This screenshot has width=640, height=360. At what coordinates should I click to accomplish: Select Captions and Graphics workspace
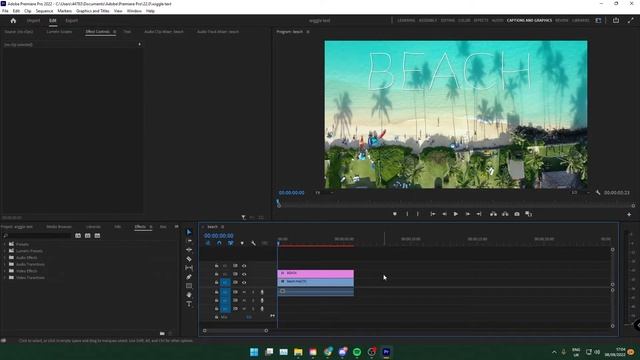click(529, 20)
